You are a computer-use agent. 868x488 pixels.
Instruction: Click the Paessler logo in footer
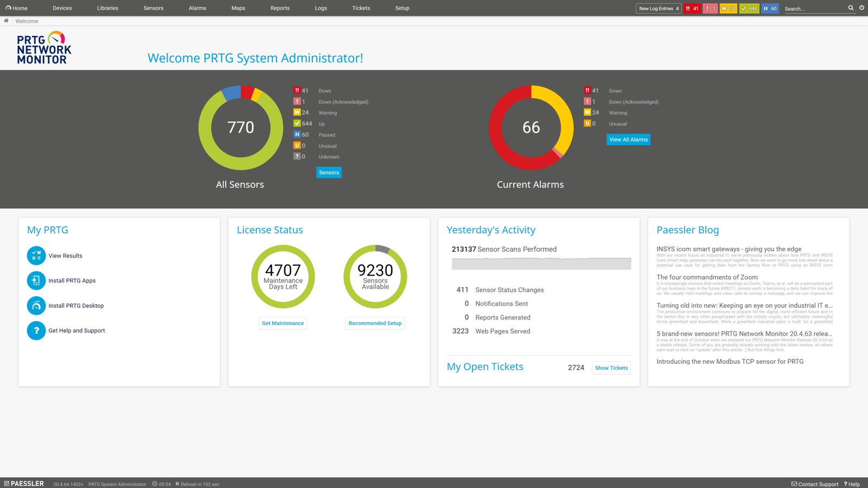[24, 484]
